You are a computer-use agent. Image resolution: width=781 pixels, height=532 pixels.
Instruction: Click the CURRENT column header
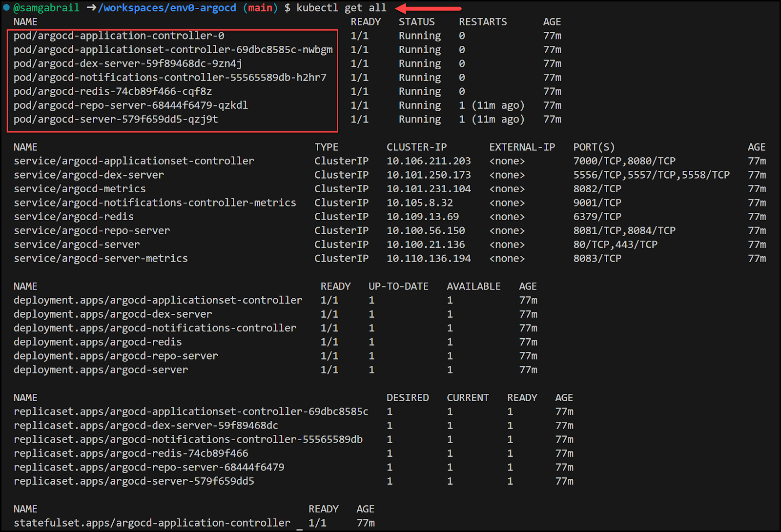[468, 398]
